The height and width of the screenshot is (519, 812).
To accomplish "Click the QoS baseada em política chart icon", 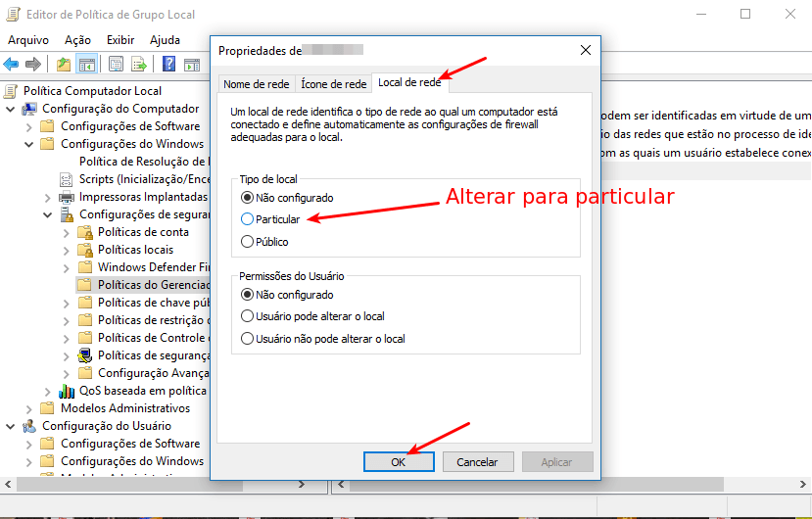I will (x=67, y=391).
